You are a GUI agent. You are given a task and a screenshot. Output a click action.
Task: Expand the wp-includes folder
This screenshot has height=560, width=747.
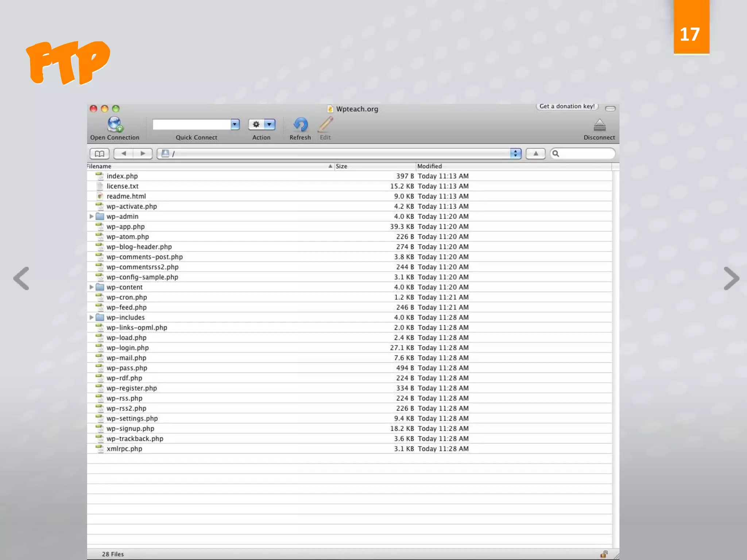[92, 317]
